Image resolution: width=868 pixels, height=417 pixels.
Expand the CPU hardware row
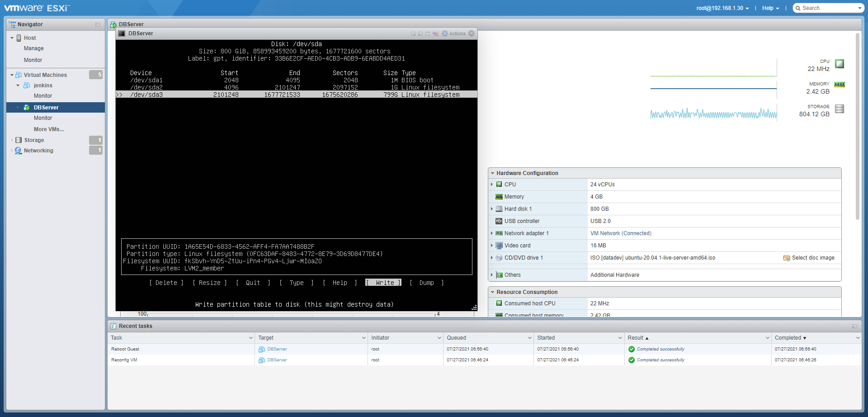pyautogui.click(x=492, y=185)
